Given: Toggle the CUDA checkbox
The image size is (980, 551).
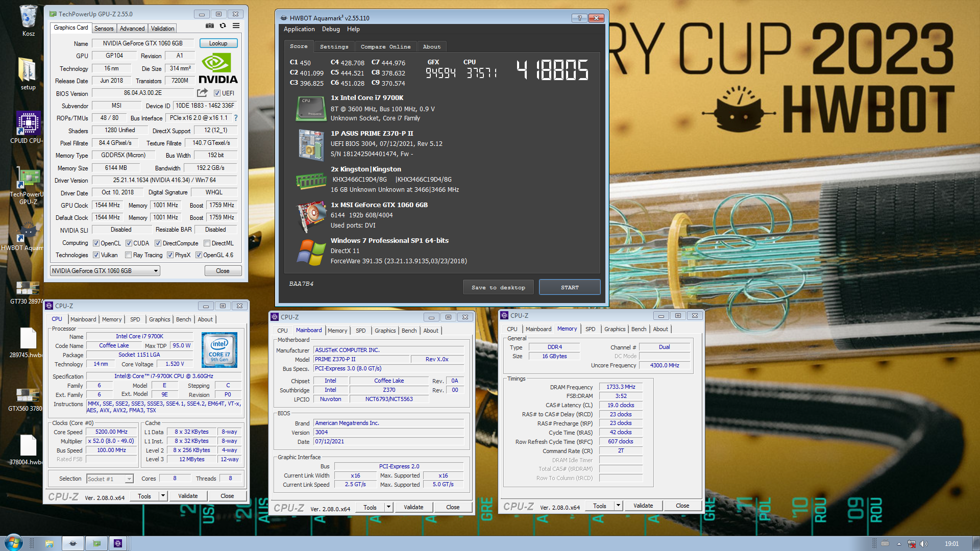Looking at the screenshot, I should pos(129,243).
